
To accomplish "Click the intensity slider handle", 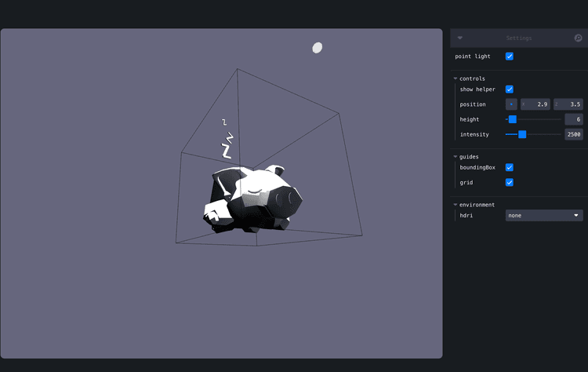I will [x=522, y=134].
